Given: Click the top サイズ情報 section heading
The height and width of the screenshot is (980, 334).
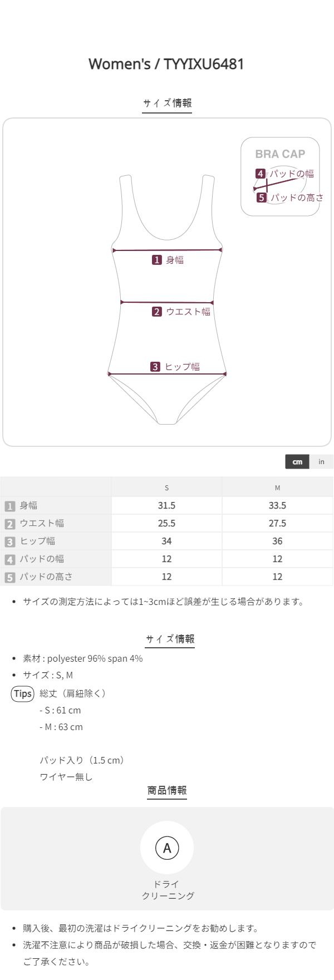Looking at the screenshot, I should 167,103.
